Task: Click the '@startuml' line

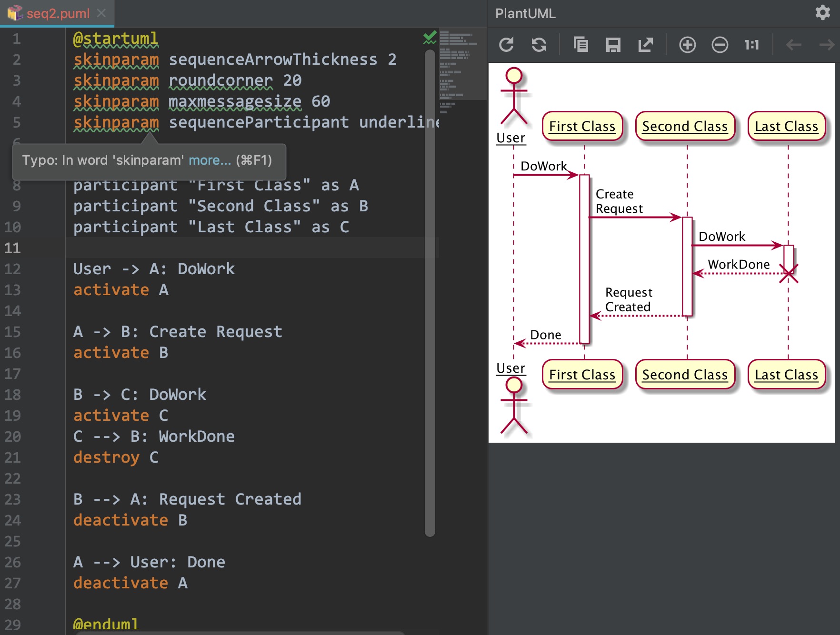Action: point(116,39)
